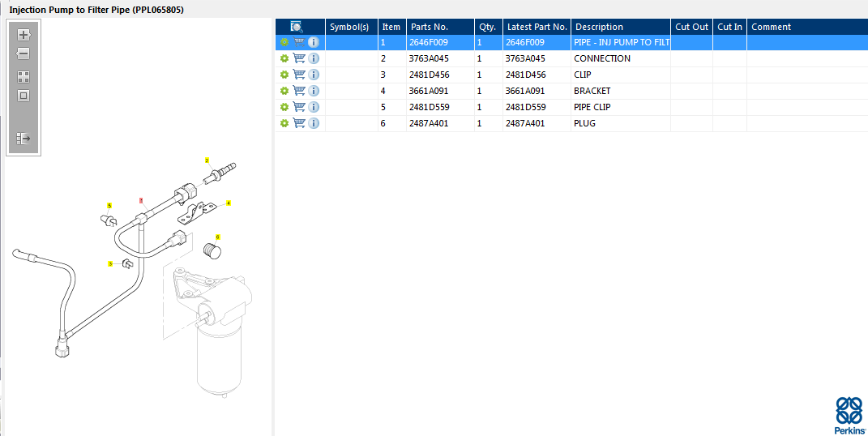Sort by Description column header
This screenshot has height=436, width=868.
click(x=621, y=27)
